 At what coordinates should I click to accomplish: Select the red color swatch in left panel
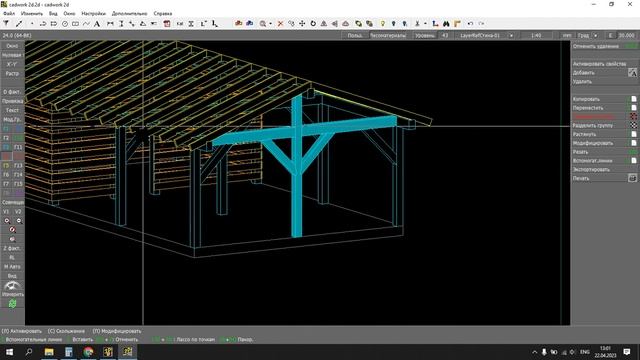click(x=6, y=156)
